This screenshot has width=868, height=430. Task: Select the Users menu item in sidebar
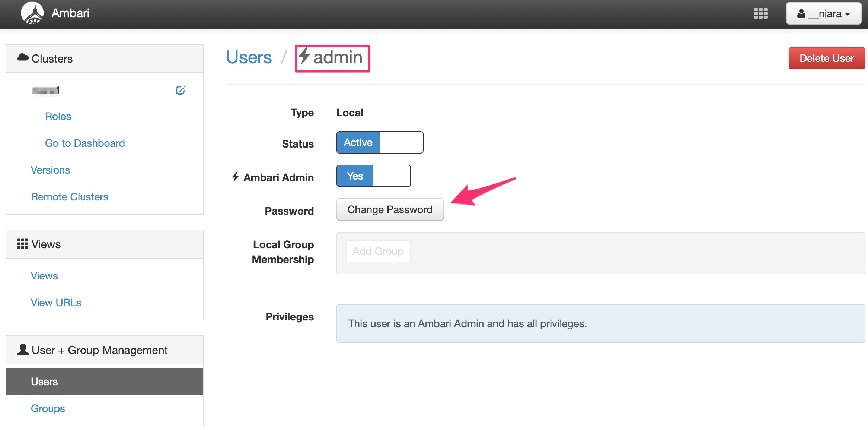coord(105,382)
